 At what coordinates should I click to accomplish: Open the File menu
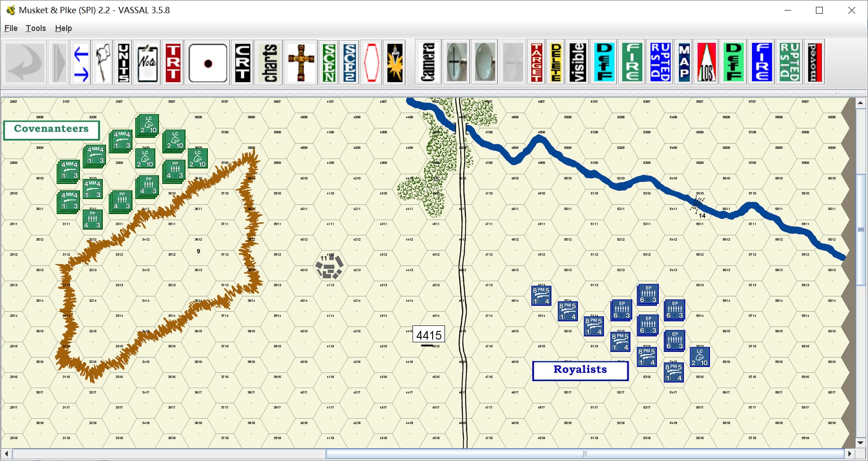(x=11, y=28)
